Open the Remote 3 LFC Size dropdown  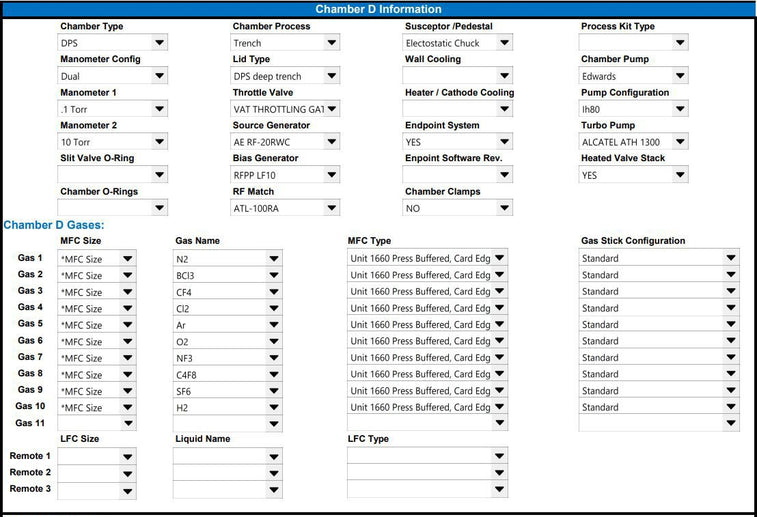pyautogui.click(x=97, y=490)
